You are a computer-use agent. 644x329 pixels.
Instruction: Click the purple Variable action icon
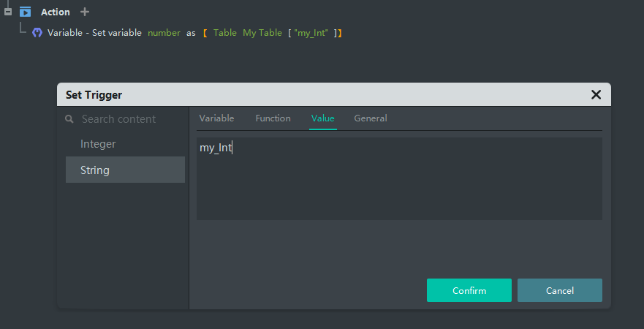click(x=37, y=33)
